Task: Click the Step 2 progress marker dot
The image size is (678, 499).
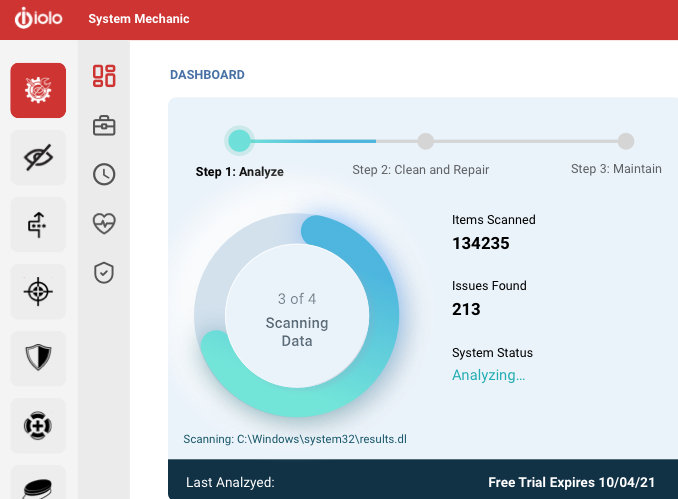Action: (425, 141)
